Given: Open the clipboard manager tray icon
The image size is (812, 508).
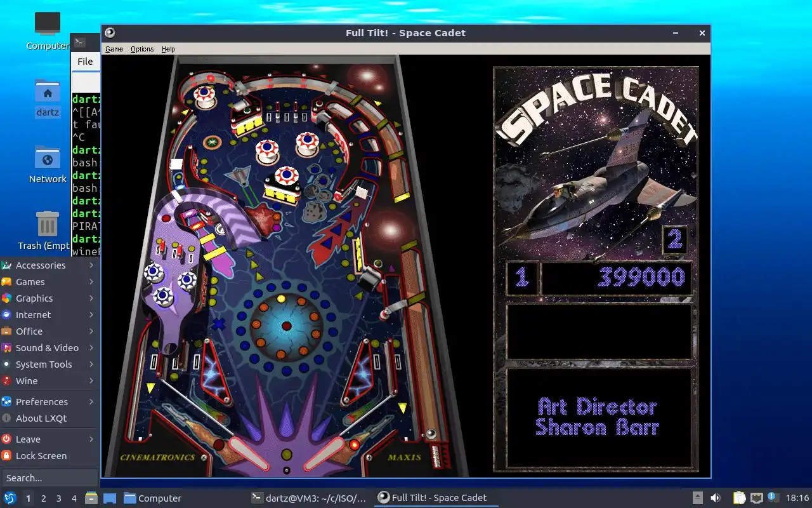Looking at the screenshot, I should (x=739, y=498).
